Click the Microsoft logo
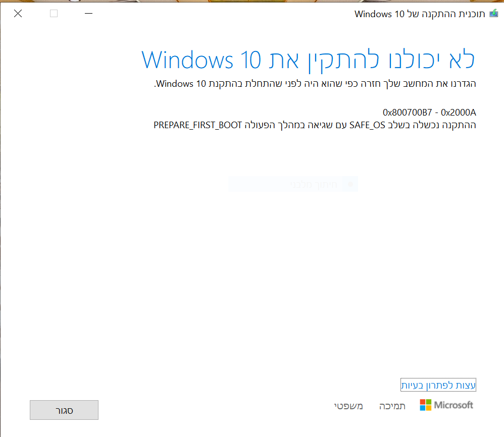 coord(446,405)
